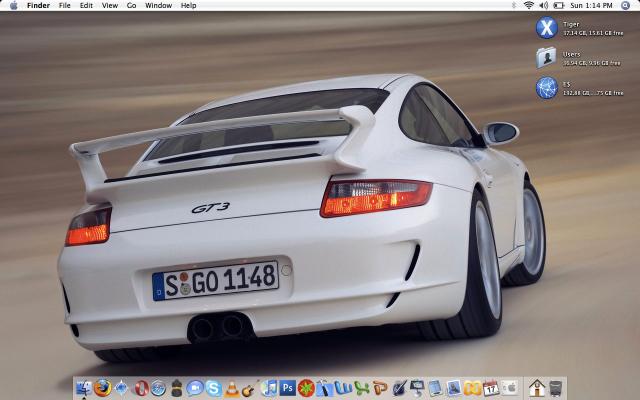Image resolution: width=640 pixels, height=400 pixels.
Task: Launch Microsoft Excel from the Dock
Action: pyautogui.click(x=362, y=388)
